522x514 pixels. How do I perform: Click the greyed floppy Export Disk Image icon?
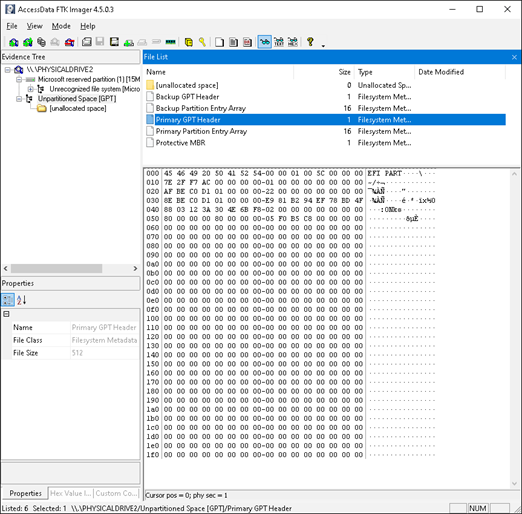pos(100,42)
